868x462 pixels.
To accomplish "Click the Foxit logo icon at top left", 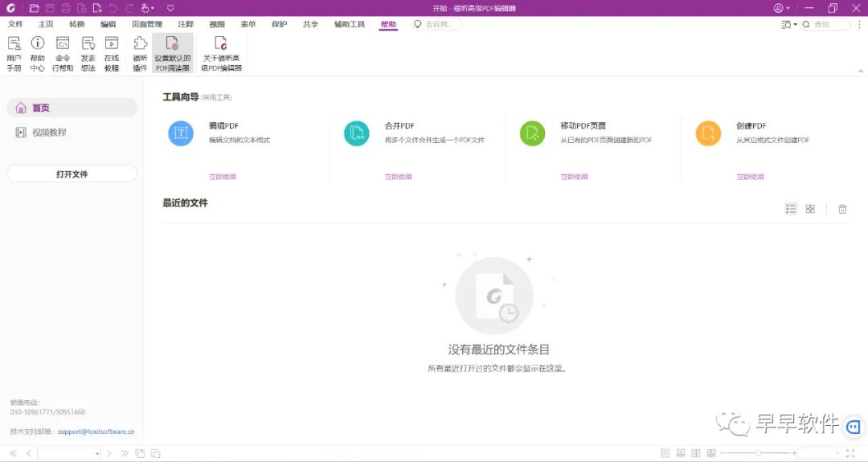I will [x=10, y=8].
